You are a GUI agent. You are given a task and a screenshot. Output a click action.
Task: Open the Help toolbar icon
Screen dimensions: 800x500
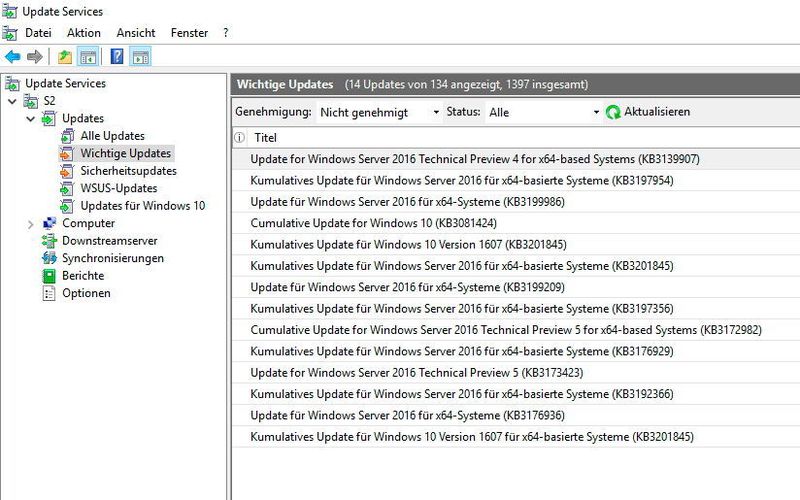(x=117, y=57)
